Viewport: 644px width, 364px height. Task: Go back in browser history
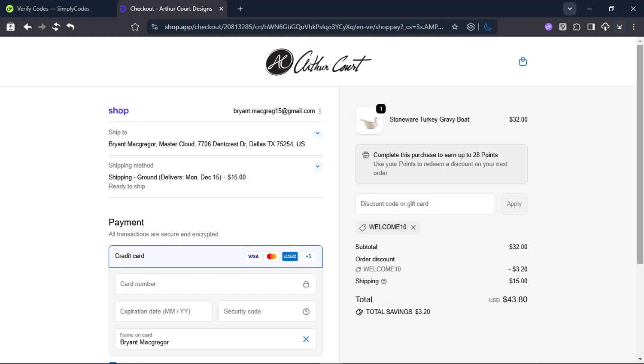(x=27, y=27)
